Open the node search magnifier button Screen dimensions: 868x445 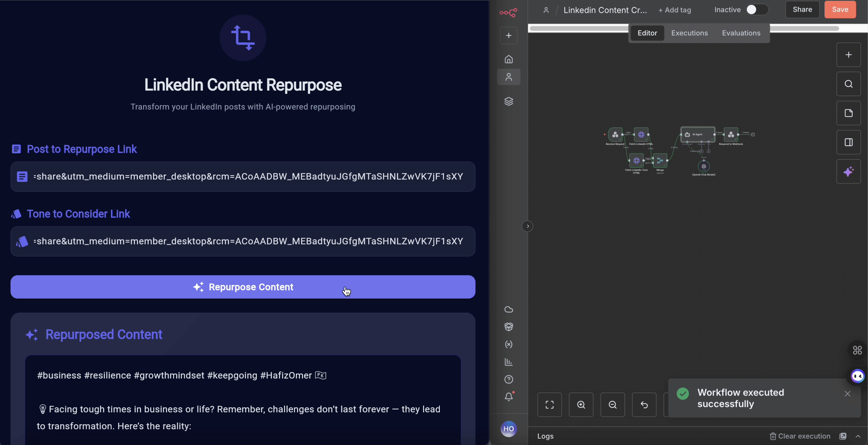848,84
